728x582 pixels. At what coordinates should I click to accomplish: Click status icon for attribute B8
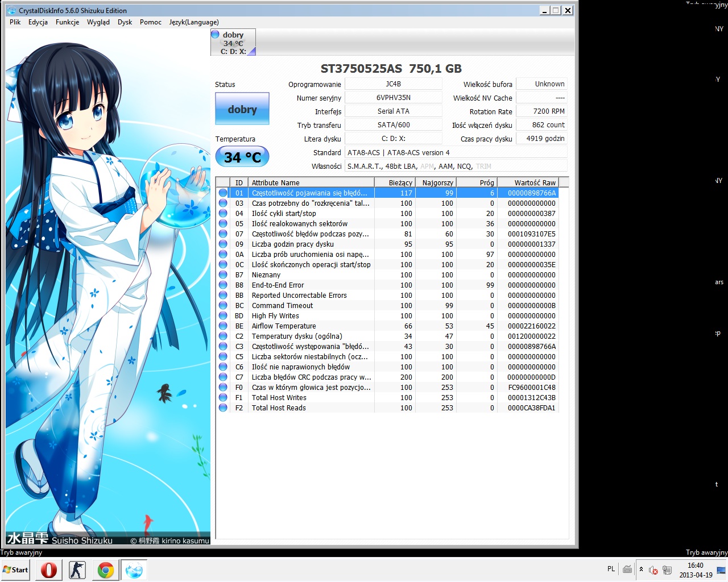pos(223,285)
